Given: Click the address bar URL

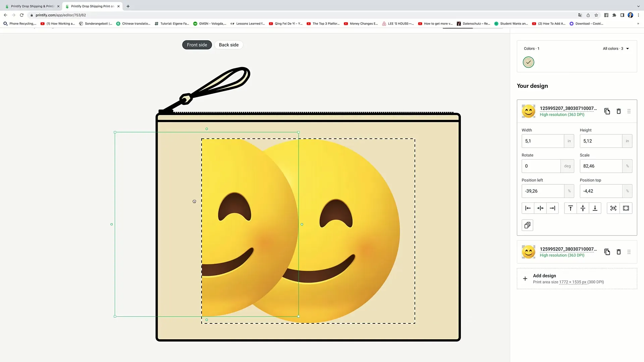Looking at the screenshot, I should click(x=61, y=15).
